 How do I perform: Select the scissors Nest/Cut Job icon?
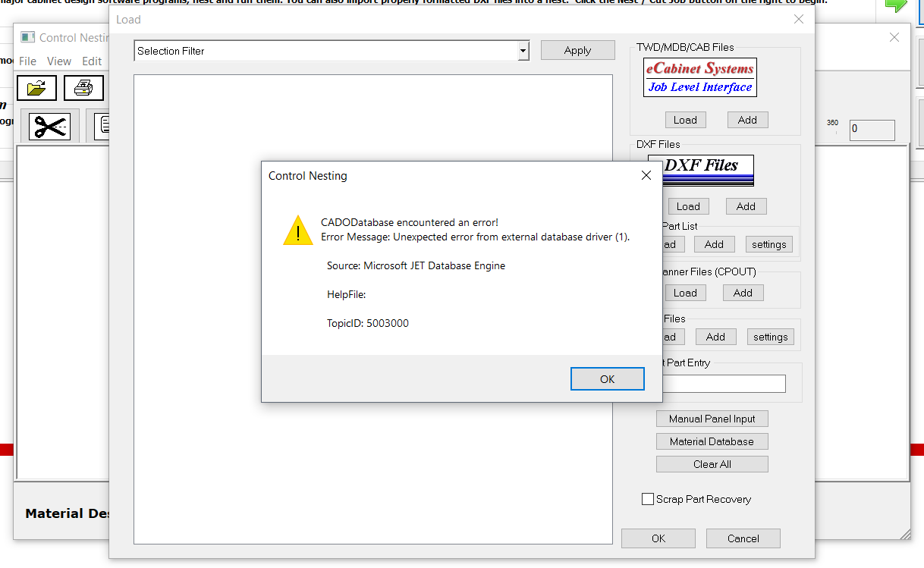coord(50,126)
